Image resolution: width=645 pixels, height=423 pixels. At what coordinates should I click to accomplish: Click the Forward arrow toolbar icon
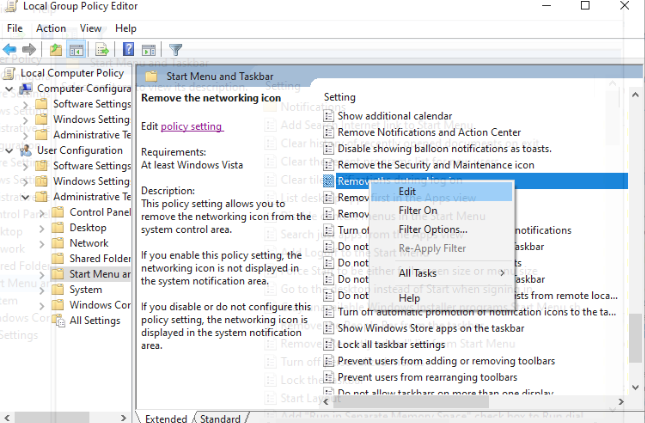tap(29, 50)
